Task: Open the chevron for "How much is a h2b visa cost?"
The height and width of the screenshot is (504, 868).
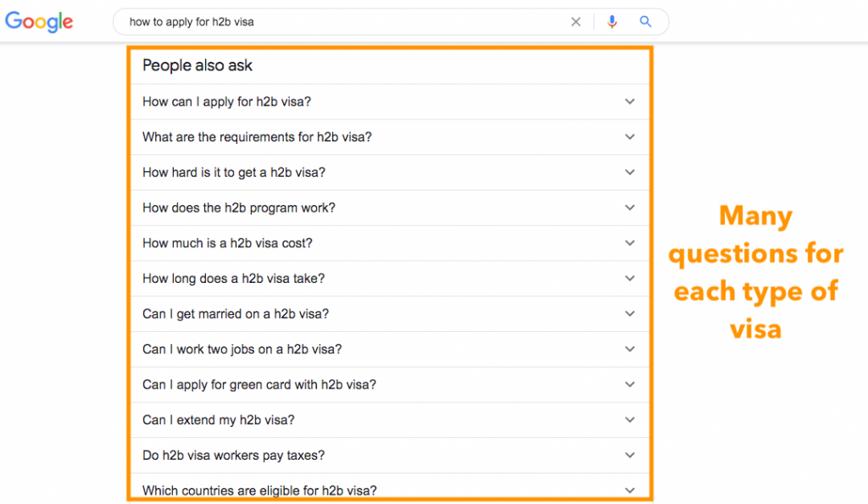Action: click(630, 243)
